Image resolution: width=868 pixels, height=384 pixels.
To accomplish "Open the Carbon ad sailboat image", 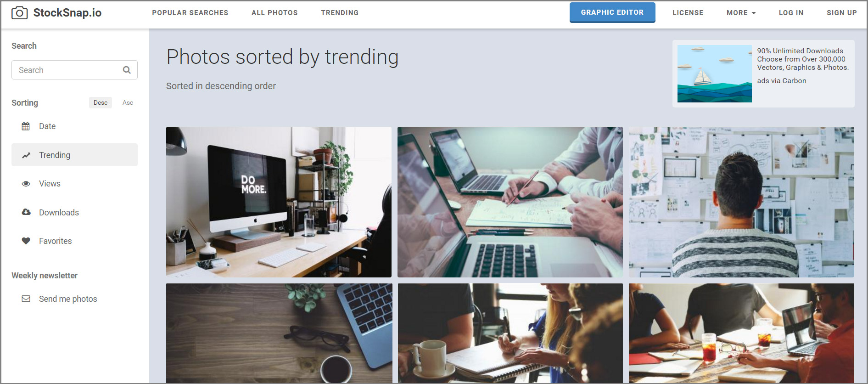I will [x=714, y=73].
